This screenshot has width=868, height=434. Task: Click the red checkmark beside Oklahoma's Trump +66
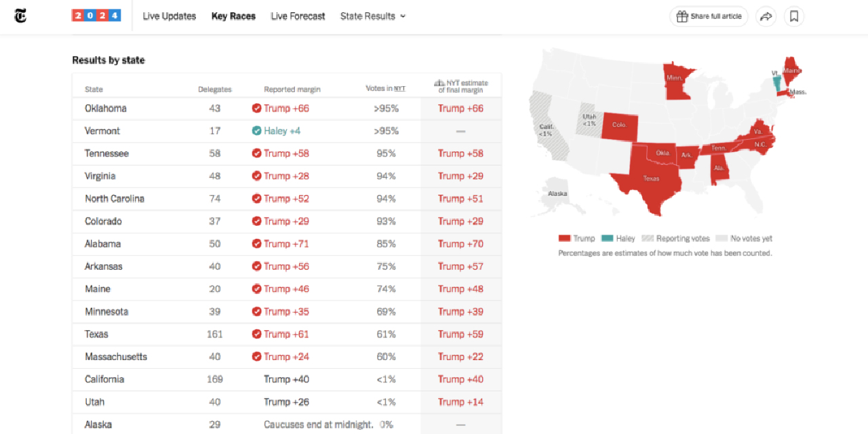click(x=256, y=108)
